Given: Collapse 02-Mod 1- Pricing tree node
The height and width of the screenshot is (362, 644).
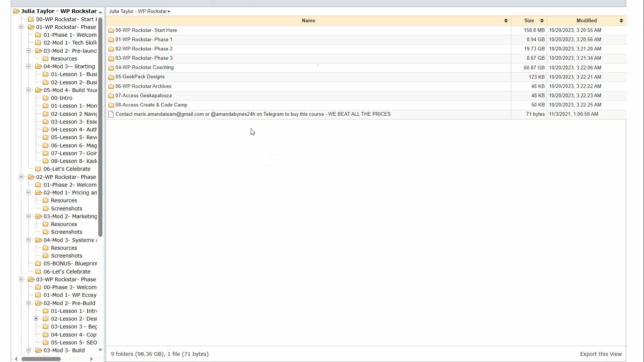Looking at the screenshot, I should (x=29, y=192).
